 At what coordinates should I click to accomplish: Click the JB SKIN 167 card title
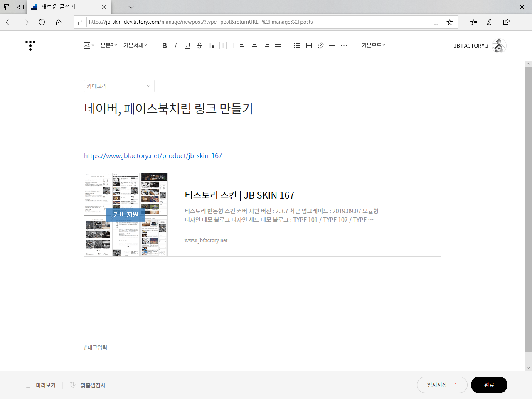pos(239,195)
